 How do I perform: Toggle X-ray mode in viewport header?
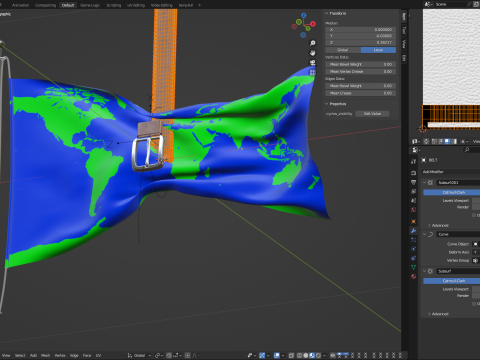291,355
